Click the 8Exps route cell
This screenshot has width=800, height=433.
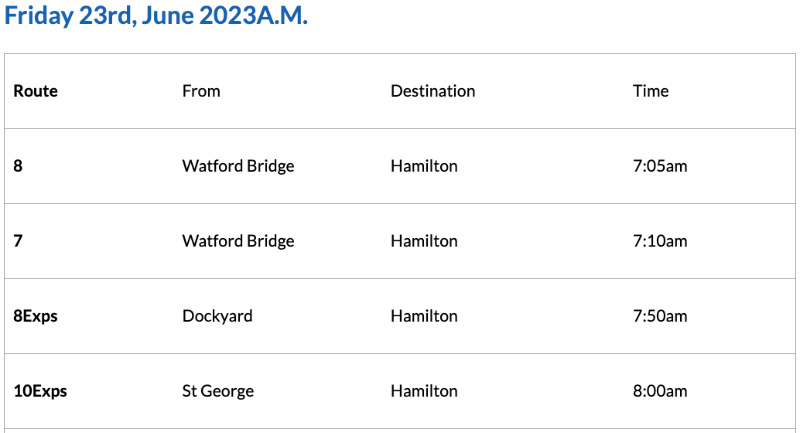tap(35, 316)
